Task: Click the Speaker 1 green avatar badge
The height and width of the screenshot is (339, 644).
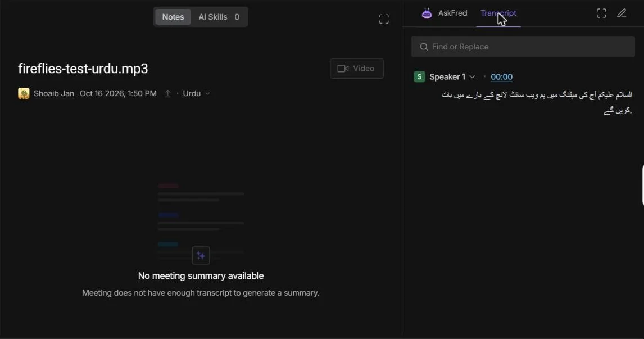Action: [419, 77]
